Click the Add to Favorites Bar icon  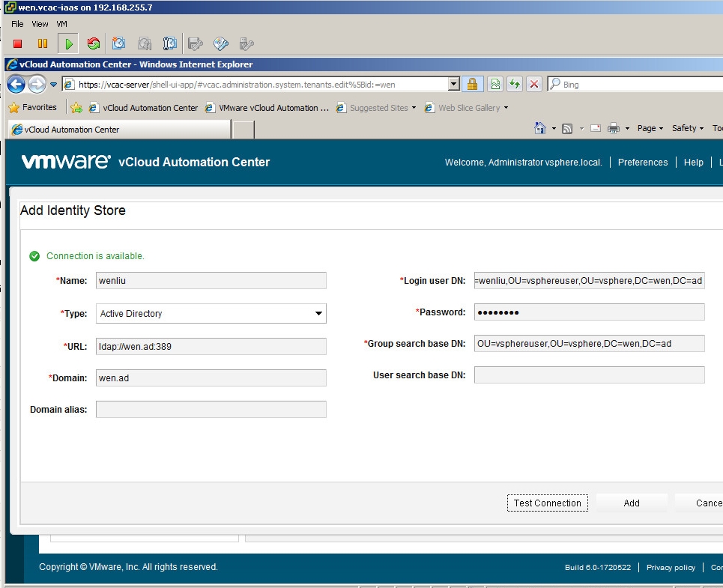coord(76,108)
